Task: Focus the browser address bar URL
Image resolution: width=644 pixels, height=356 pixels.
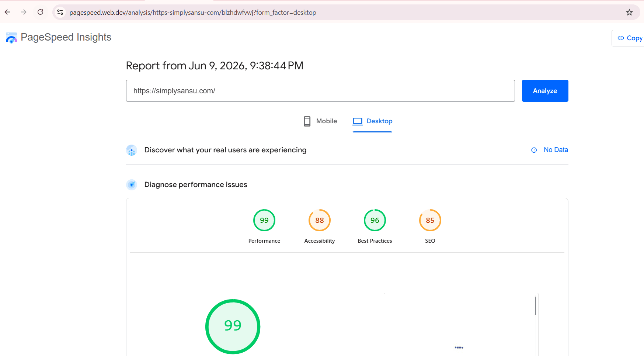Action: [193, 13]
